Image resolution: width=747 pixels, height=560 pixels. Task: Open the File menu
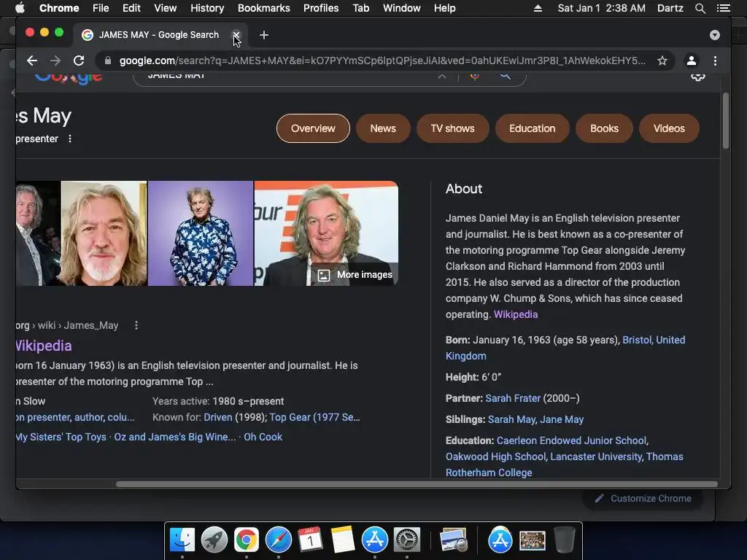click(101, 8)
